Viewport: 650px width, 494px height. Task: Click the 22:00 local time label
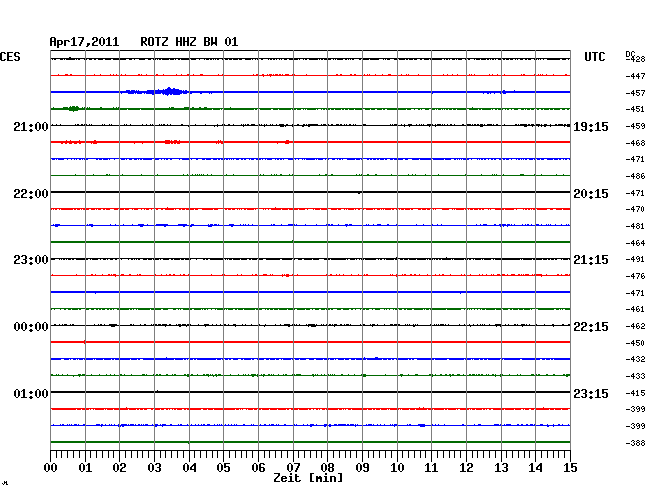(x=31, y=194)
